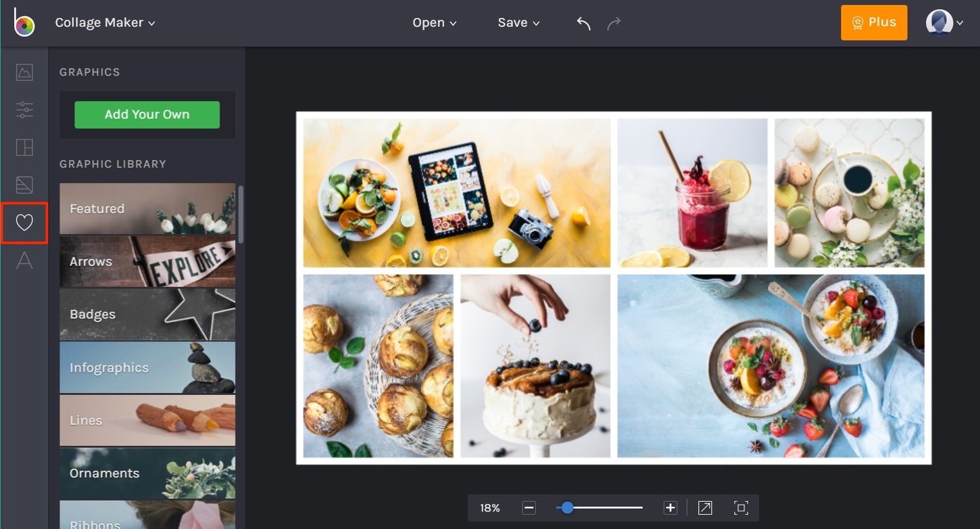Open the Open menu
The height and width of the screenshot is (529, 980).
pyautogui.click(x=434, y=22)
